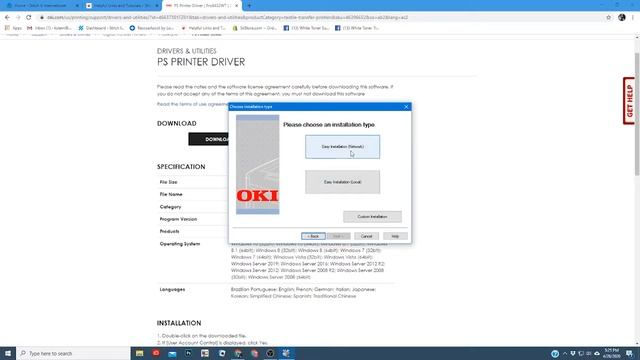Open the OneDrive cloud tray icon
This screenshot has width=640, height=360.
point(597,353)
